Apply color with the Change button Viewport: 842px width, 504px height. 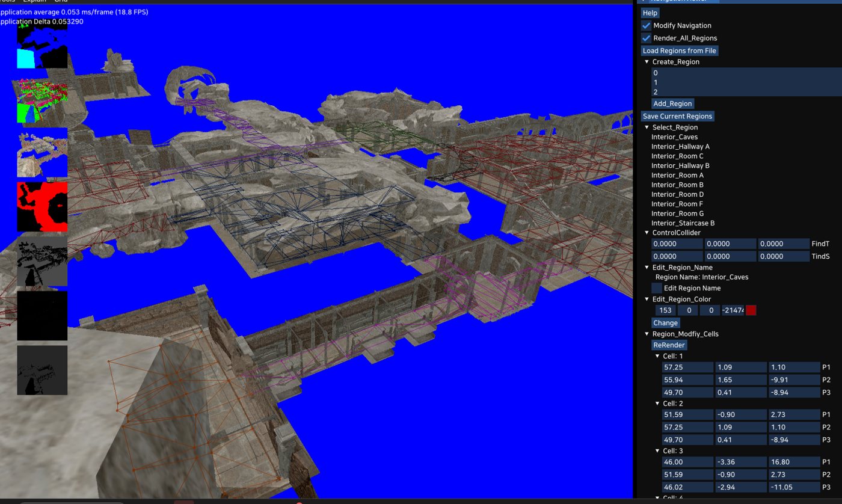tap(666, 323)
